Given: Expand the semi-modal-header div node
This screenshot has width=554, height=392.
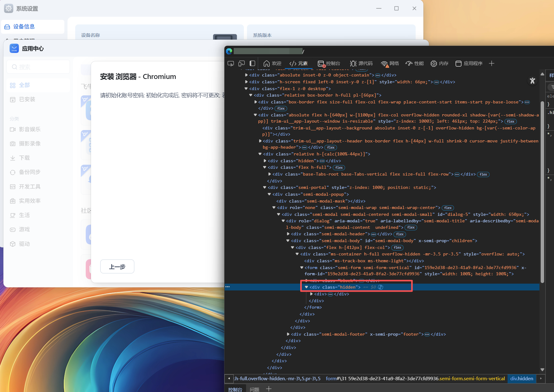Looking at the screenshot, I should point(288,234).
